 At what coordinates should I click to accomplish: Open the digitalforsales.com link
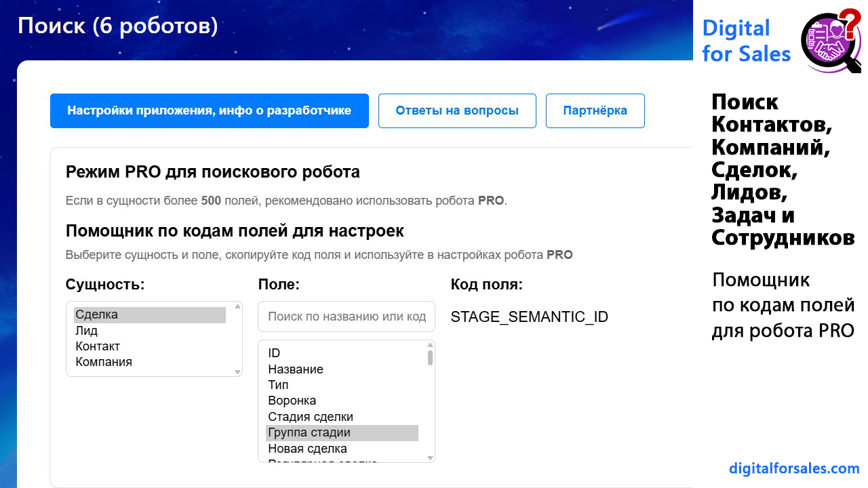(794, 468)
